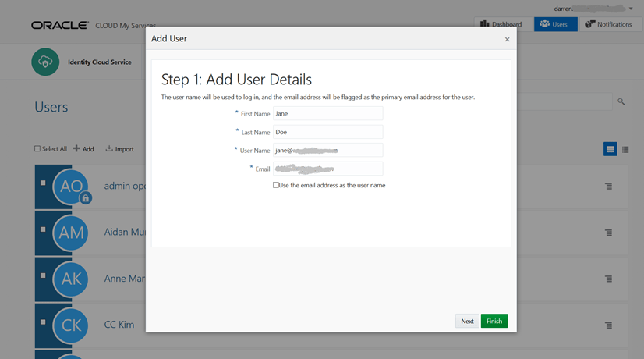Switch to the list view icon

(610, 149)
